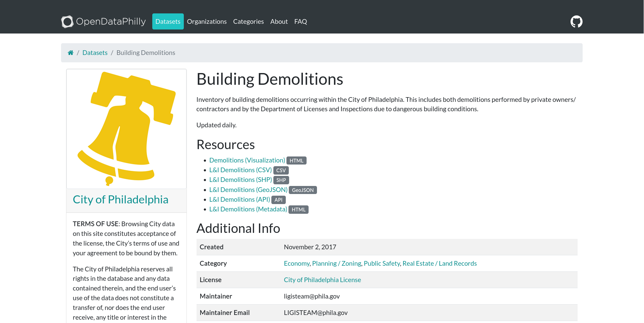Open the L&I Demolitions (API) link

click(x=239, y=200)
